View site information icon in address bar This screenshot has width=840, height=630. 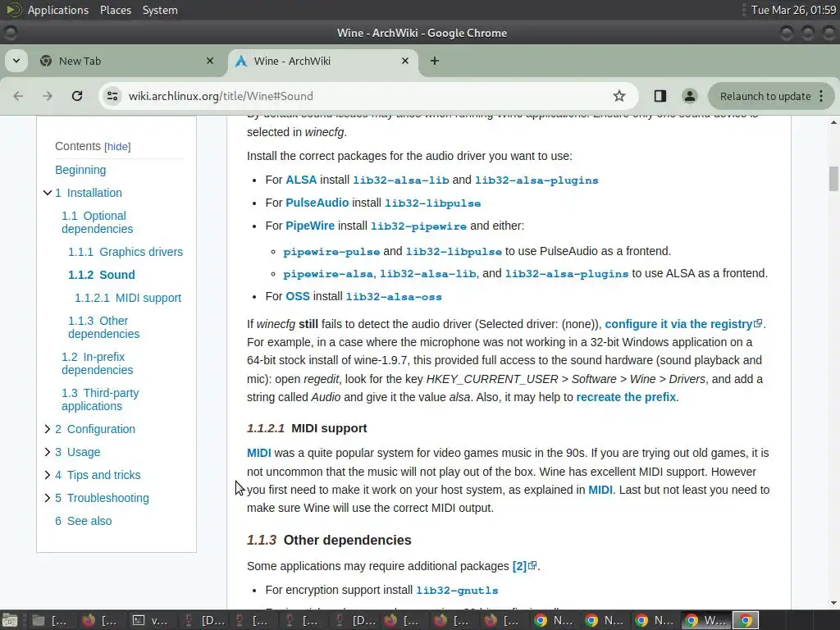[112, 96]
